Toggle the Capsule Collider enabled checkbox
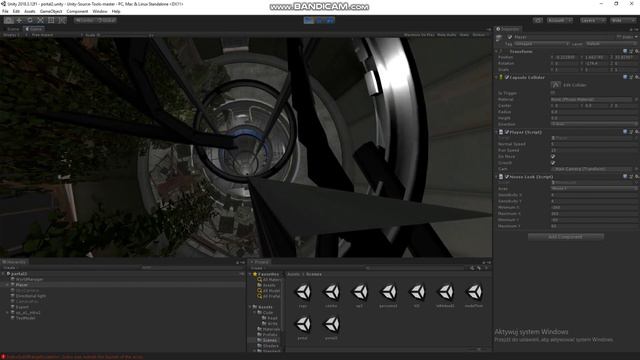The image size is (640, 360). tap(507, 77)
